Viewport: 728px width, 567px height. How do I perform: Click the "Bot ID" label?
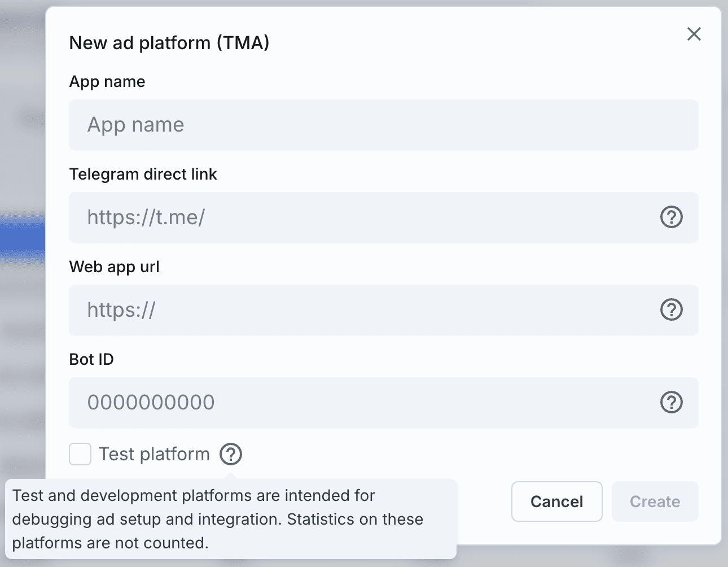pos(91,359)
